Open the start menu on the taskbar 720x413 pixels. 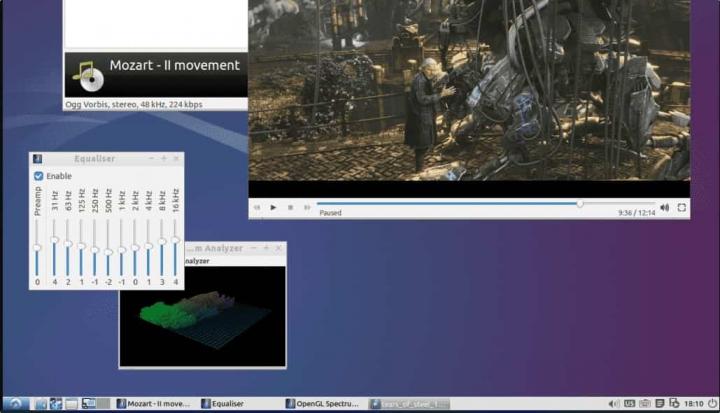[x=14, y=404]
